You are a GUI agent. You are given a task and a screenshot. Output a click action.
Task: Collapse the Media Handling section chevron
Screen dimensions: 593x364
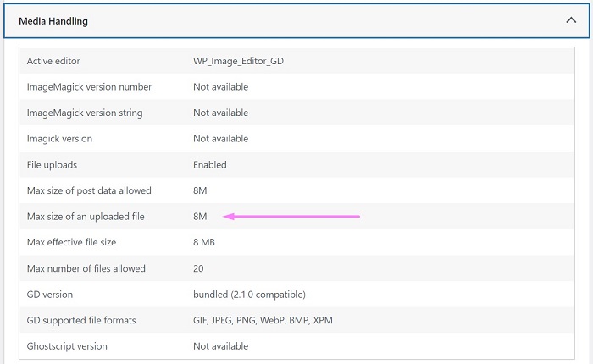(571, 20)
